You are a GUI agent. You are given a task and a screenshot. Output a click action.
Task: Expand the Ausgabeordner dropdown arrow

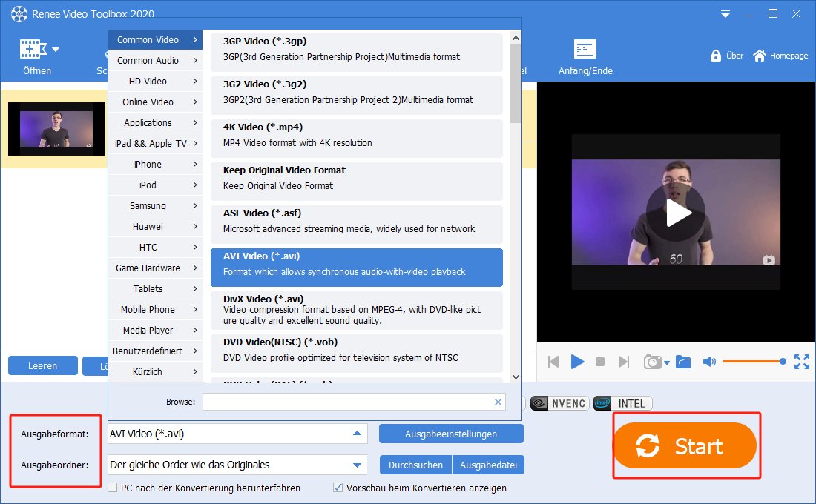(357, 465)
